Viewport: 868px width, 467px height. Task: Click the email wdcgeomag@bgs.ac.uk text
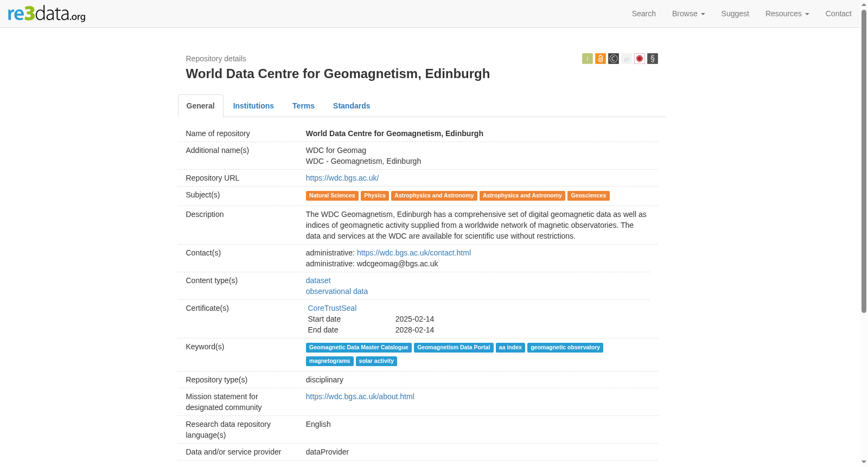click(x=398, y=264)
